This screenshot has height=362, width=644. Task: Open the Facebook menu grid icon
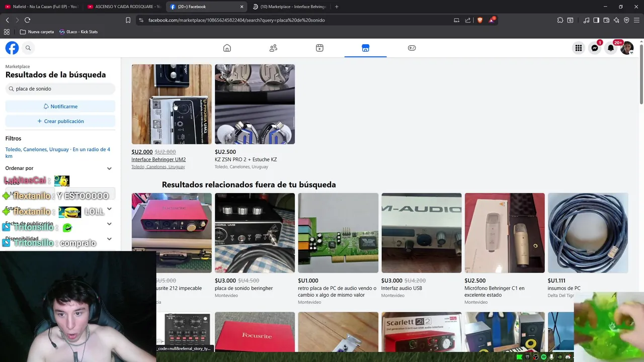click(579, 48)
